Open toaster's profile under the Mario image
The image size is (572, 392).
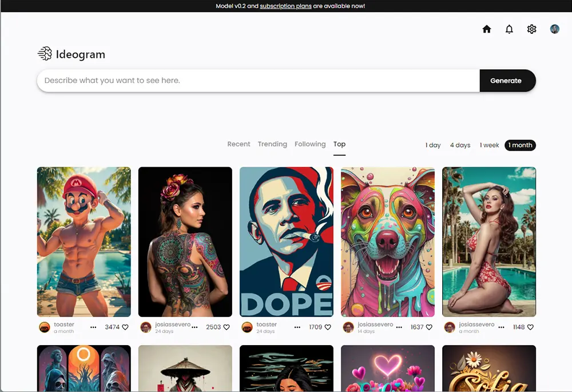(64, 324)
